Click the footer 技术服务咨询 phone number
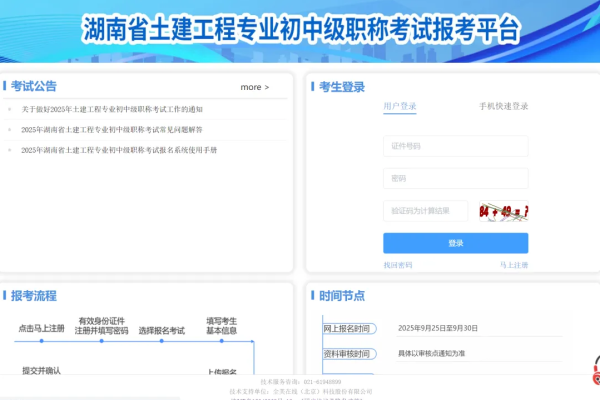 pyautogui.click(x=322, y=382)
